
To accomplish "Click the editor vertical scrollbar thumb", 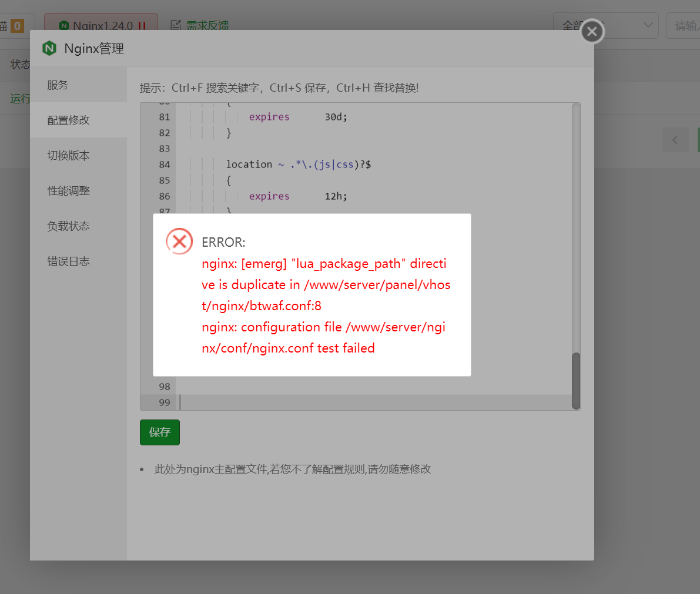I will (576, 381).
